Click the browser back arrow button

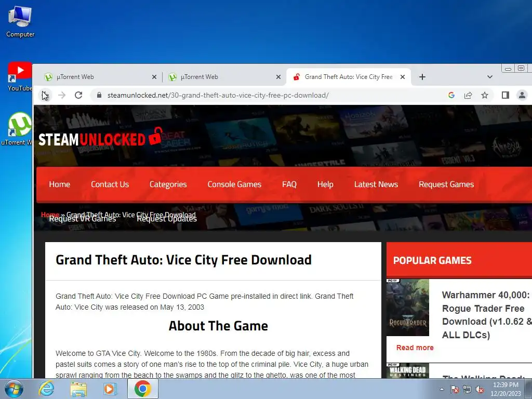click(45, 96)
